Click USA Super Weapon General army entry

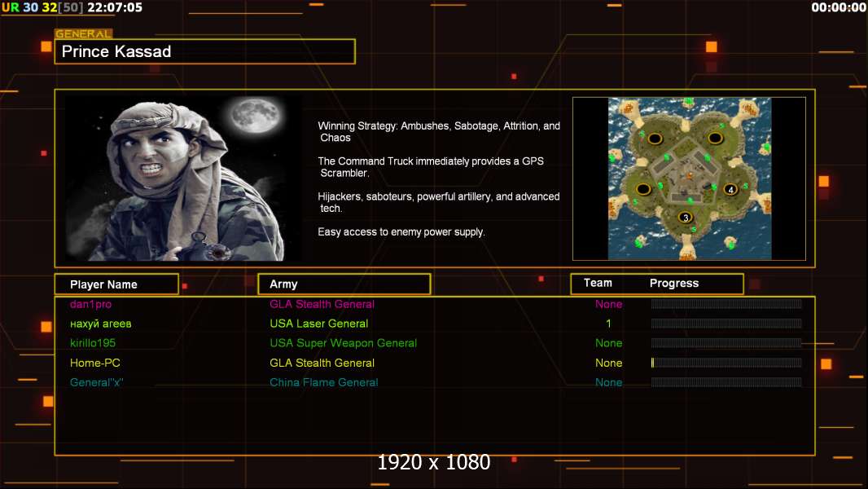click(x=344, y=343)
